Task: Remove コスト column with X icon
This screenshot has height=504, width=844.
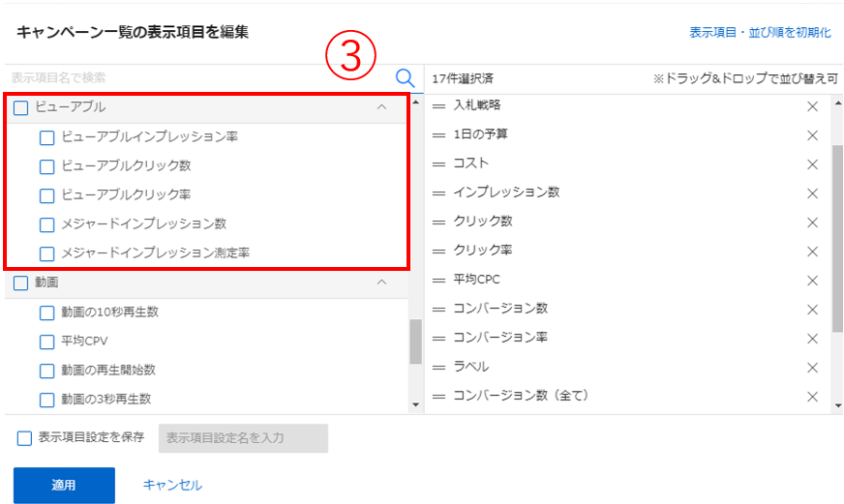Action: pos(813,164)
